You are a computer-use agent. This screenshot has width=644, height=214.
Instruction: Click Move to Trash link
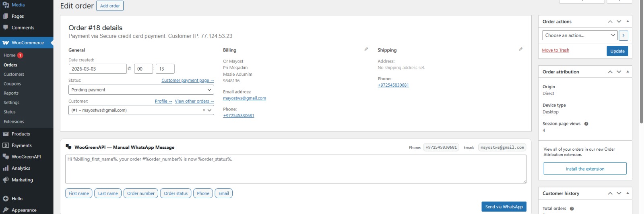(555, 50)
